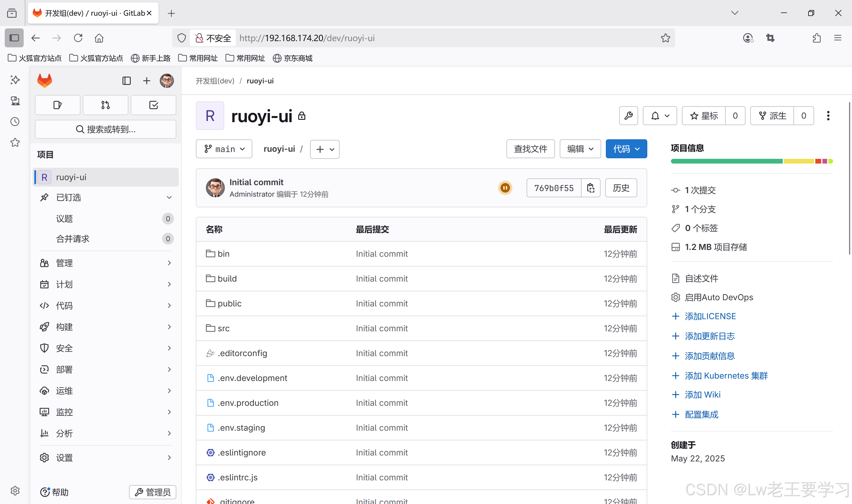Star the project with 星标 button
The height and width of the screenshot is (504, 852).
pyautogui.click(x=703, y=116)
